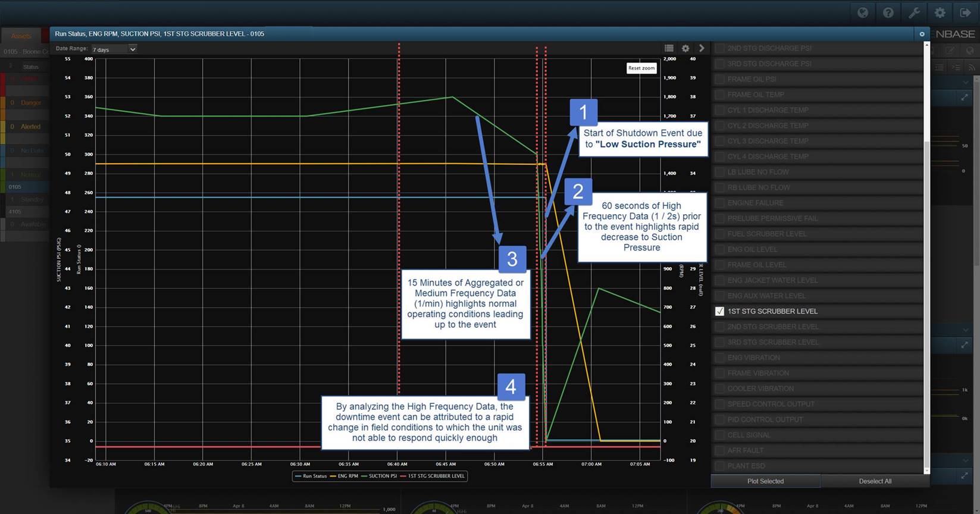Check the PID CONTROL OUTPUT checkbox
Viewport: 980px width, 514px height.
tap(719, 419)
